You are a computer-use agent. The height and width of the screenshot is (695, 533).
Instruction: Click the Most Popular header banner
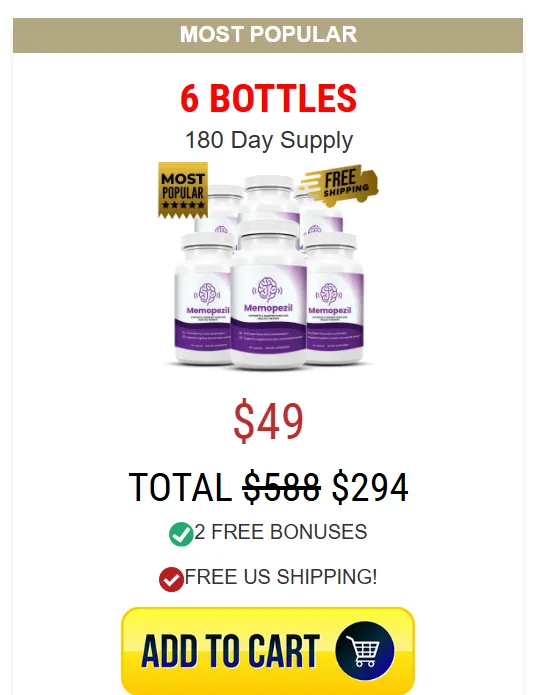click(268, 35)
